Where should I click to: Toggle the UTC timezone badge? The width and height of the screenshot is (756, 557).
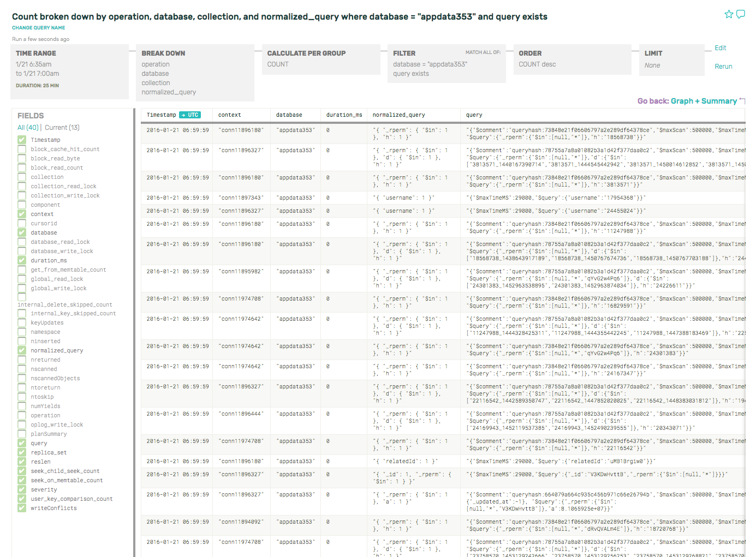coord(190,115)
